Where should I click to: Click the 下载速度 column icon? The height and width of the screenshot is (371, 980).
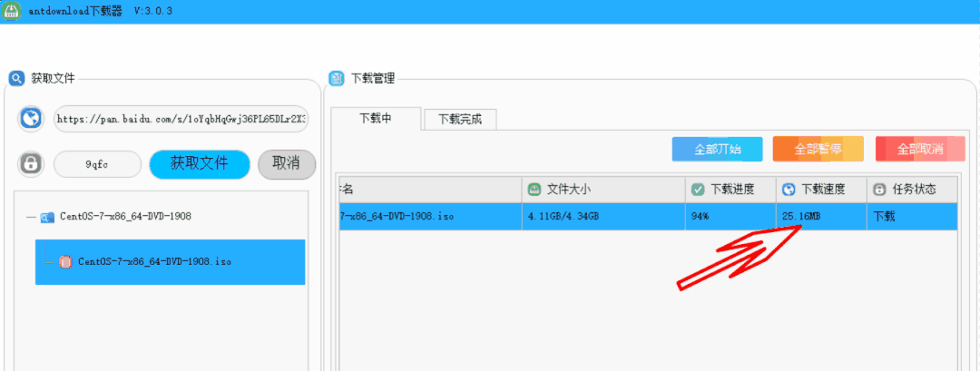(x=789, y=190)
